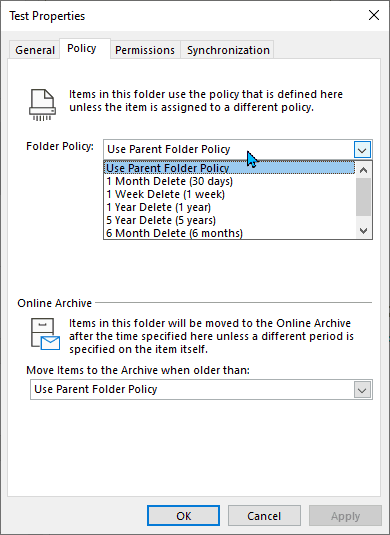This screenshot has width=390, height=535.
Task: Choose Use Parent Folder Policy in list
Action: [x=229, y=168]
